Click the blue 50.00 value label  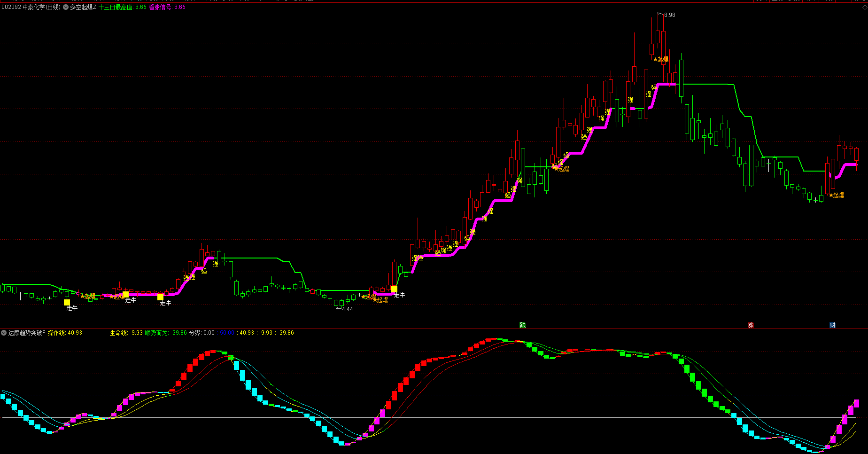pyautogui.click(x=227, y=333)
